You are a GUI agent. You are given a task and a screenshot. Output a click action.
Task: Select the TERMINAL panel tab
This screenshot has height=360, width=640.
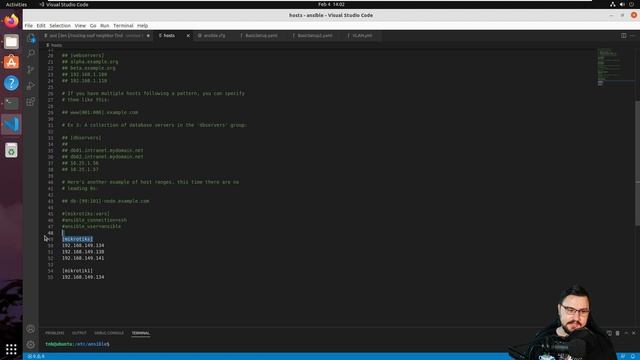(141, 333)
